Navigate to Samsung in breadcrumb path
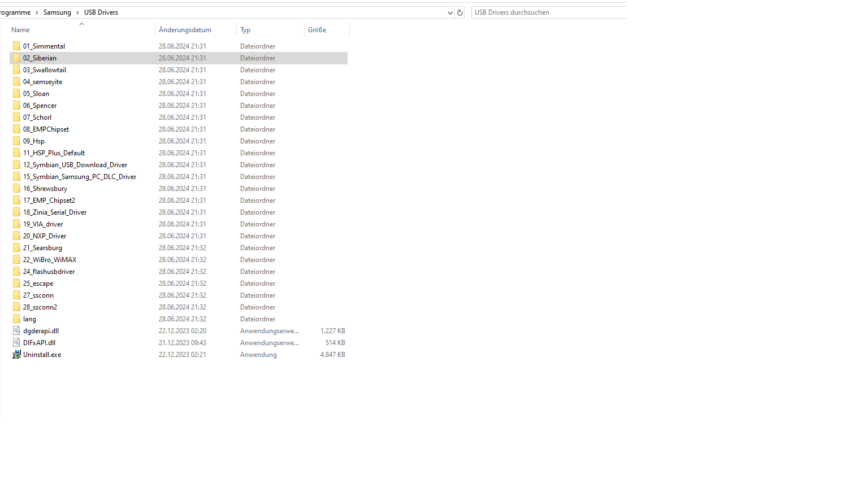The image size is (868, 488). click(57, 12)
